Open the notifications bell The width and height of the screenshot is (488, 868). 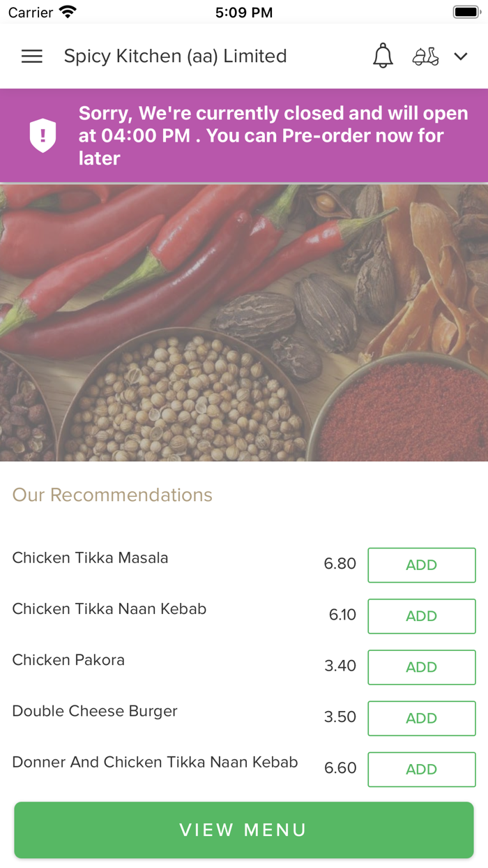[382, 56]
